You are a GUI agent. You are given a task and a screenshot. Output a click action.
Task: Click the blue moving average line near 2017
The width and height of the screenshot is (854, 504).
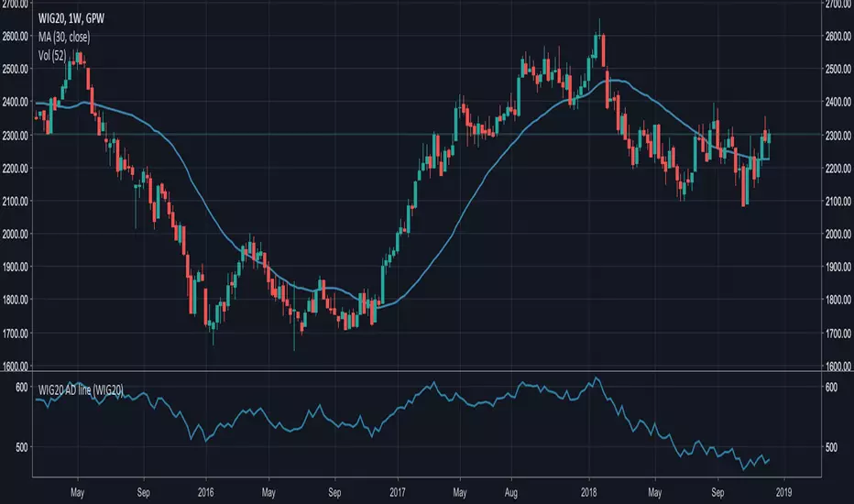pyautogui.click(x=397, y=301)
